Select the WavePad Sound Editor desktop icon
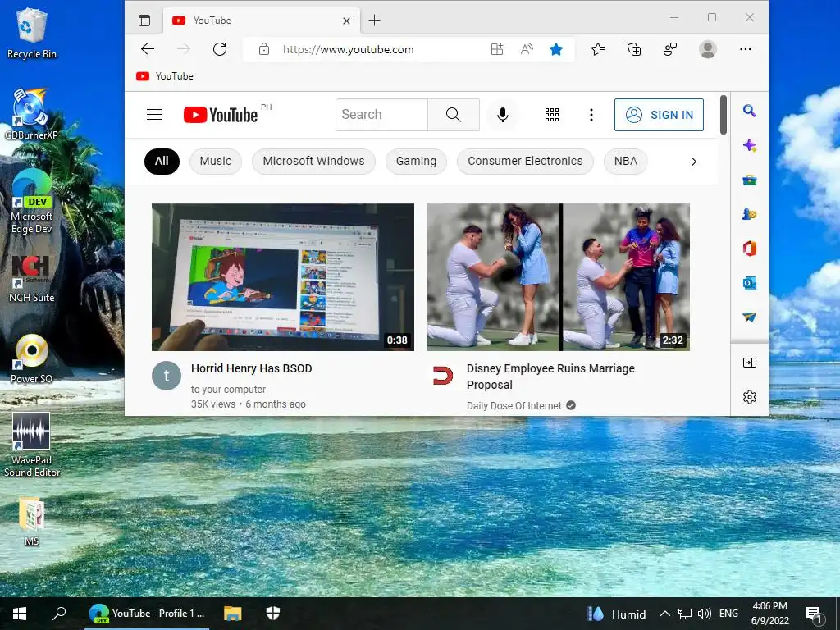Screen dimensions: 840x630 tap(32, 445)
